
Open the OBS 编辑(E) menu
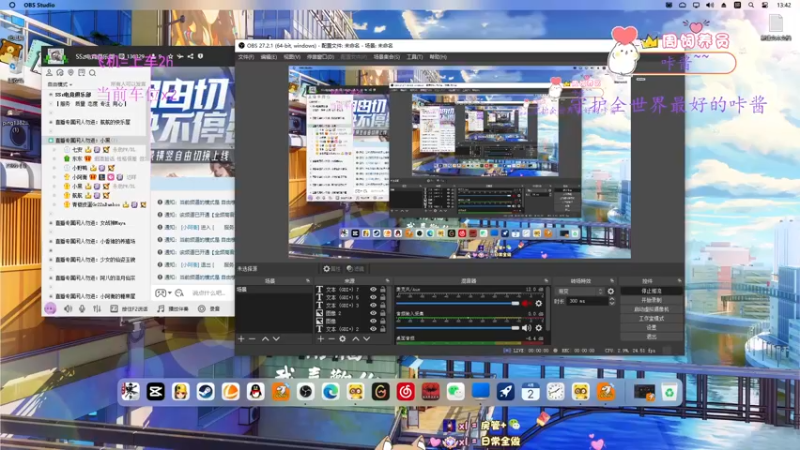[x=268, y=57]
